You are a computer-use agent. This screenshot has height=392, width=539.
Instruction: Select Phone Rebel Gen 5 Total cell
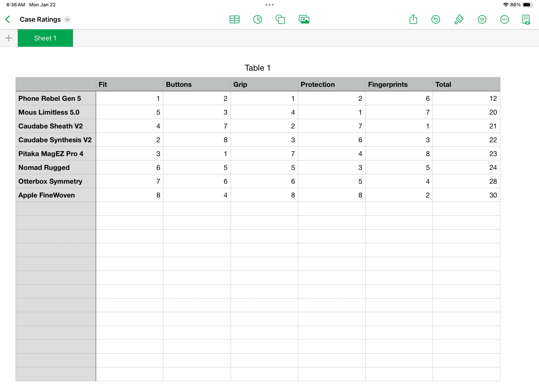click(x=466, y=98)
